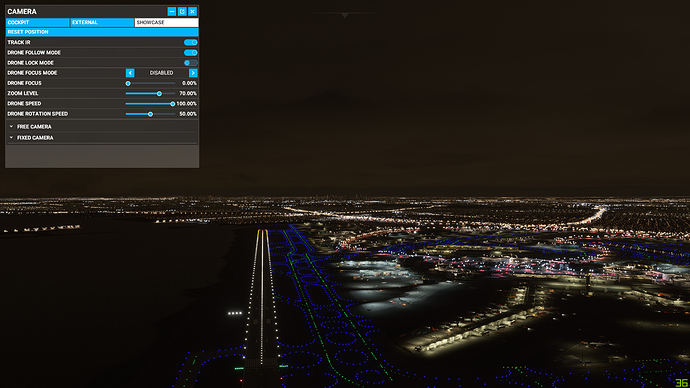Toggle Drone Follow Mode switch
This screenshot has height=388, width=690.
pyautogui.click(x=191, y=52)
